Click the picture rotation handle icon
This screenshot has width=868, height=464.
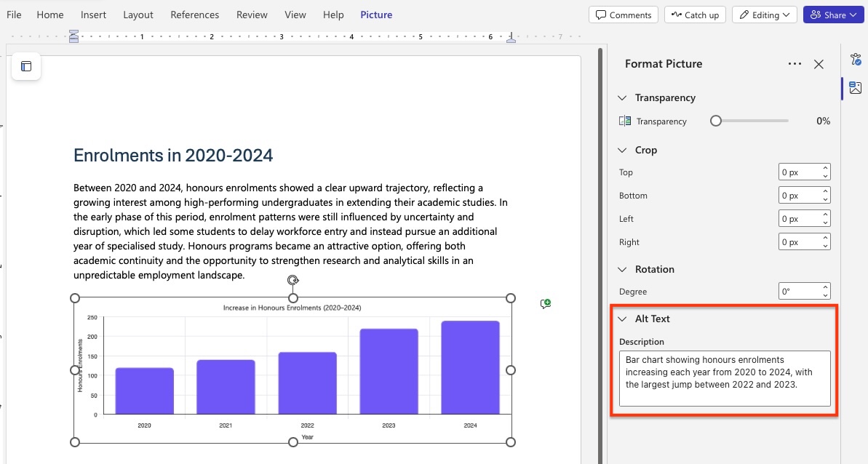point(292,281)
